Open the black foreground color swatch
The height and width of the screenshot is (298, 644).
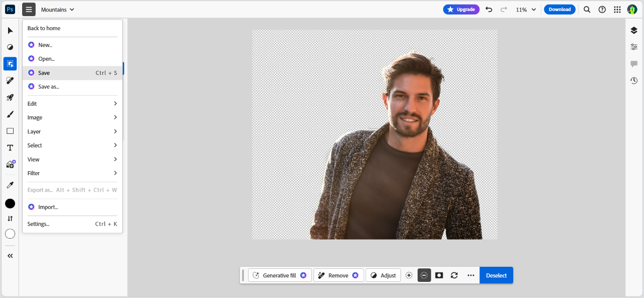click(10, 204)
